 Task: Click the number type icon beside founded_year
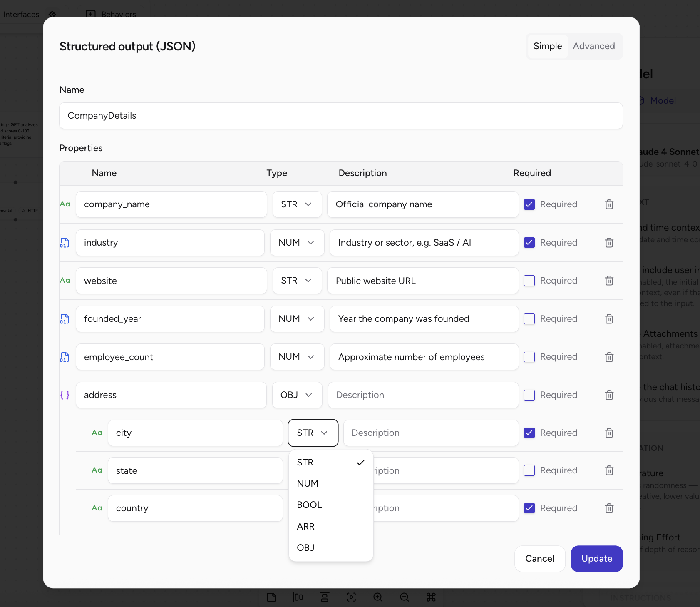(65, 319)
